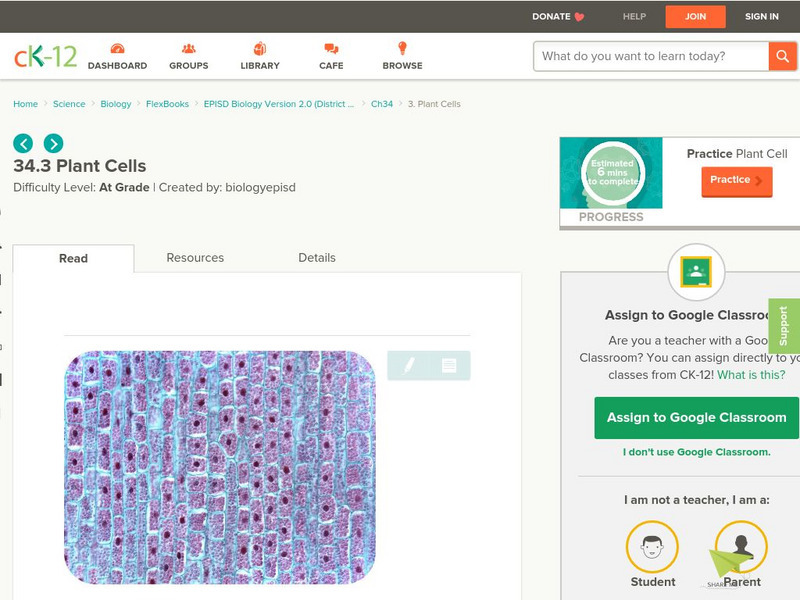Switch to the Resources tab
This screenshot has height=600, width=800.
[195, 258]
